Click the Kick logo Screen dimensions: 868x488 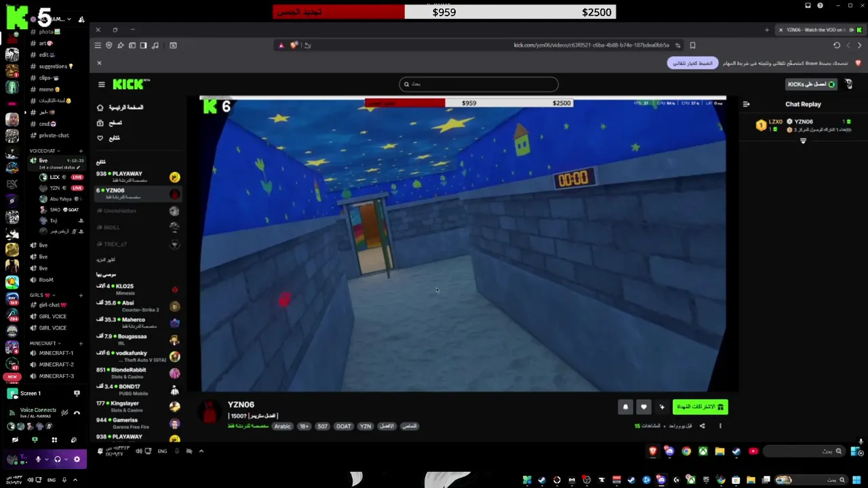(131, 84)
